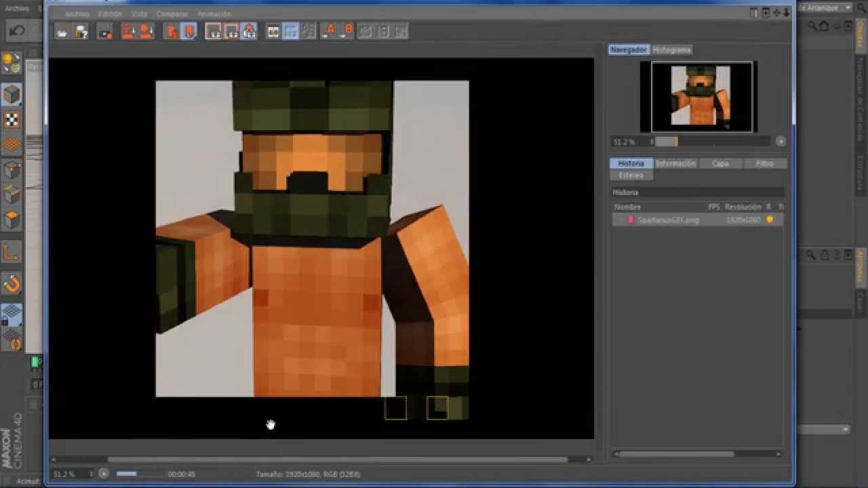The width and height of the screenshot is (868, 488).
Task: Click the save-as icon with question mark
Action: coord(81,31)
